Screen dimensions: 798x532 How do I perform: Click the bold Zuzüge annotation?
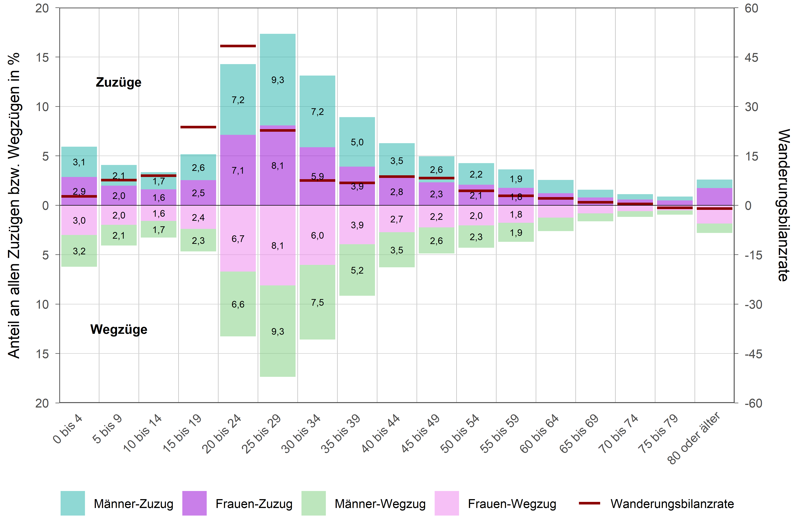point(118,82)
